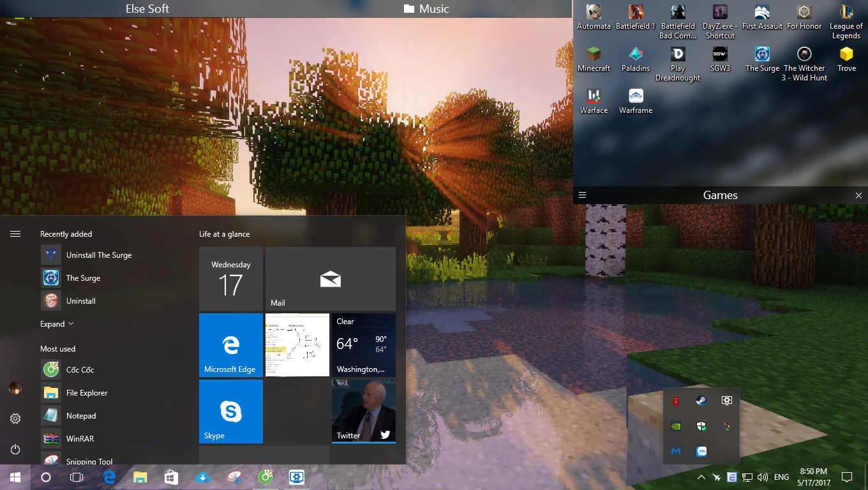Open the Action Center notification icon

click(x=847, y=477)
